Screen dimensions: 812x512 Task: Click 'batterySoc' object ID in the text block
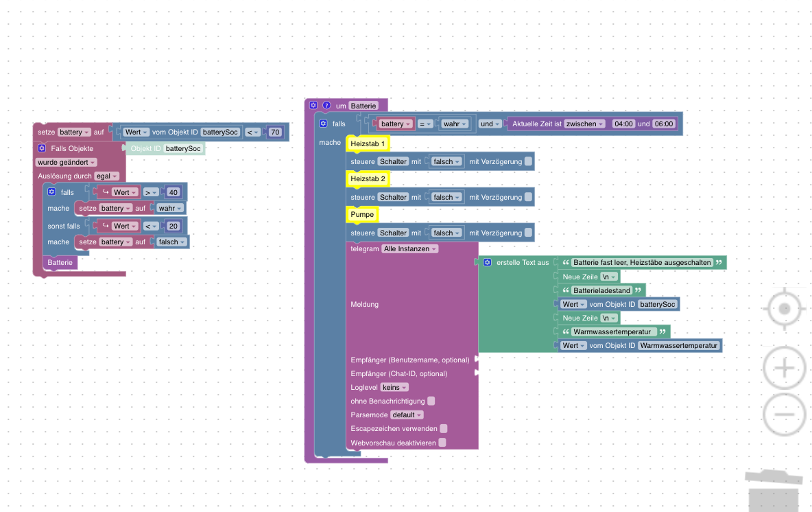658,304
